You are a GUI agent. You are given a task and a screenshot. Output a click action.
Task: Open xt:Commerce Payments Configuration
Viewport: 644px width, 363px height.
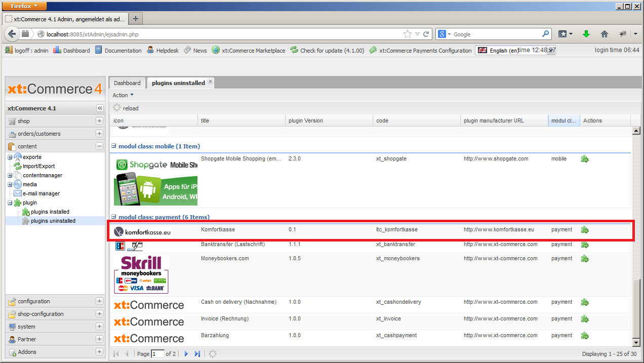[x=420, y=51]
